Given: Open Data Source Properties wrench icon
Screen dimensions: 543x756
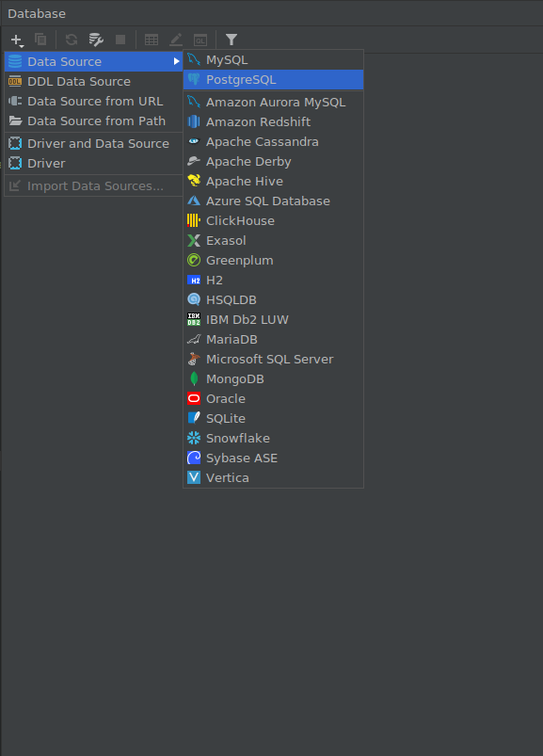Looking at the screenshot, I should coord(96,40).
